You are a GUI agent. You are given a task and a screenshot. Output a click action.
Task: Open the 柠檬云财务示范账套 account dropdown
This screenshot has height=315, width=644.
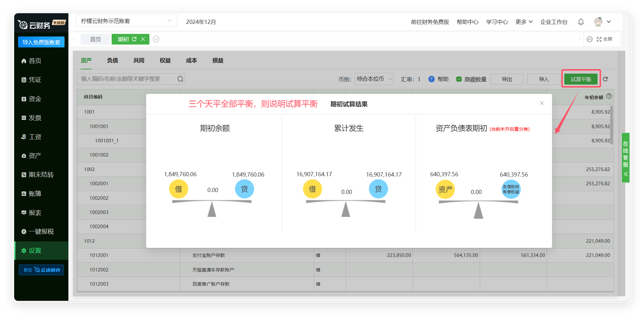(x=126, y=21)
